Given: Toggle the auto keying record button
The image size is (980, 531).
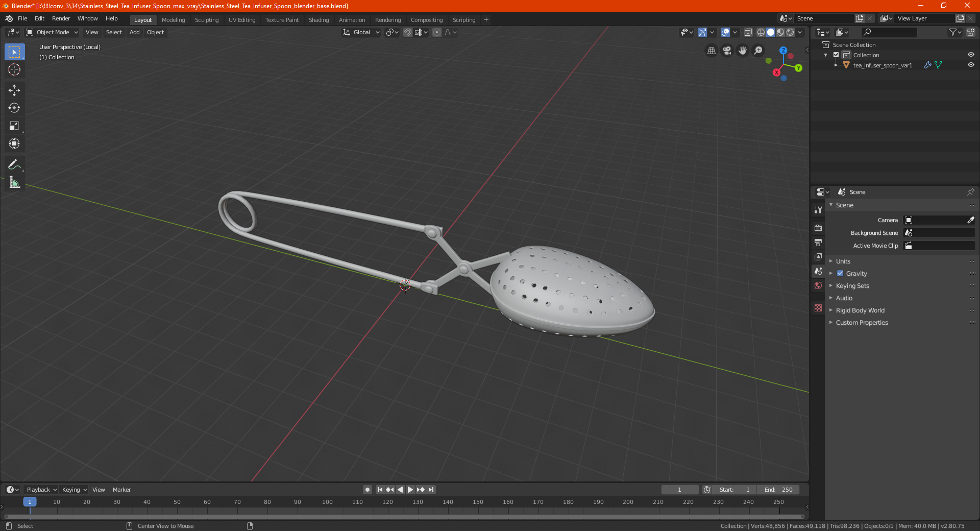Looking at the screenshot, I should (x=367, y=490).
